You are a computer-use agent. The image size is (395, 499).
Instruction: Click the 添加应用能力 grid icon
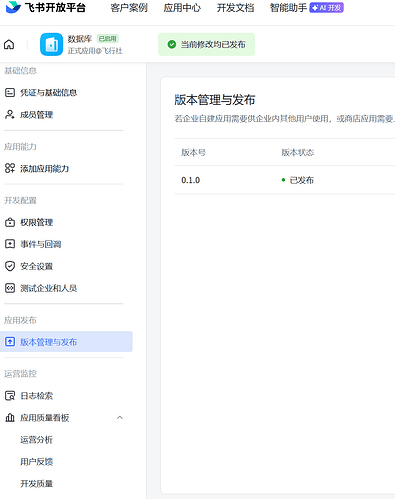pyautogui.click(x=10, y=168)
